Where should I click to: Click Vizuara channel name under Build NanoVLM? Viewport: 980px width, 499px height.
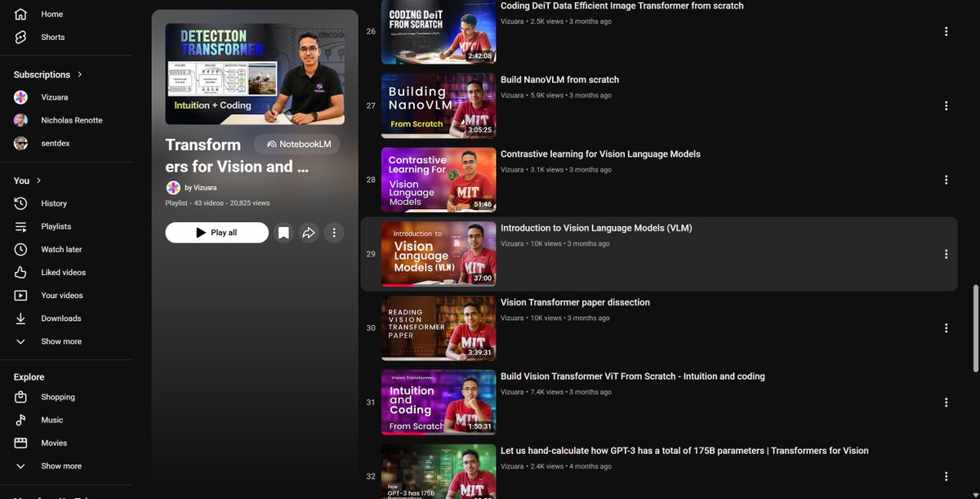click(x=512, y=96)
